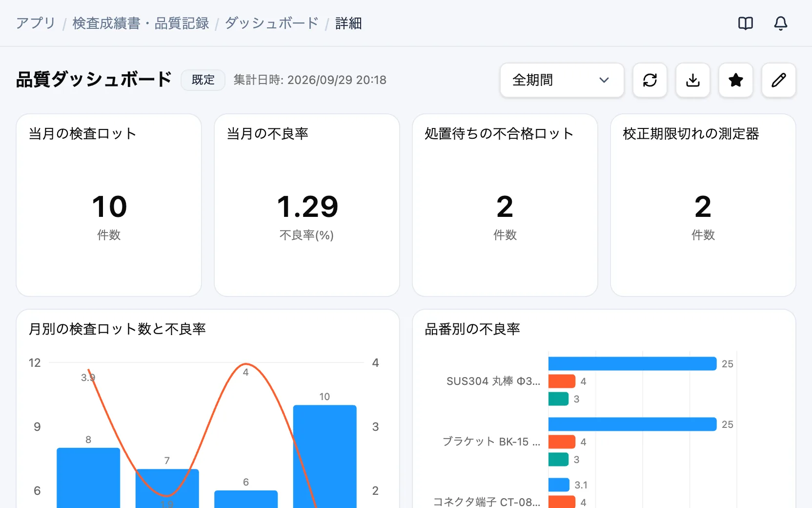
Task: Download the dashboard export
Action: (693, 80)
